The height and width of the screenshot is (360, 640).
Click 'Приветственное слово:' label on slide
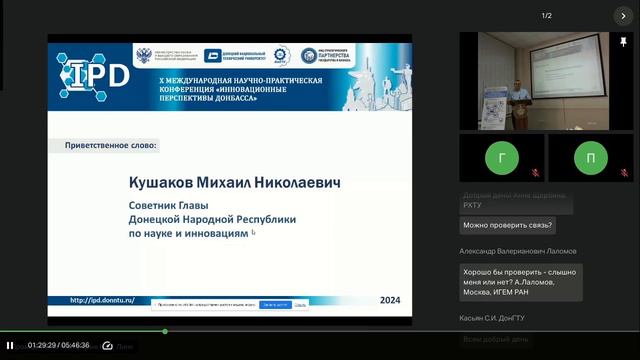110,145
